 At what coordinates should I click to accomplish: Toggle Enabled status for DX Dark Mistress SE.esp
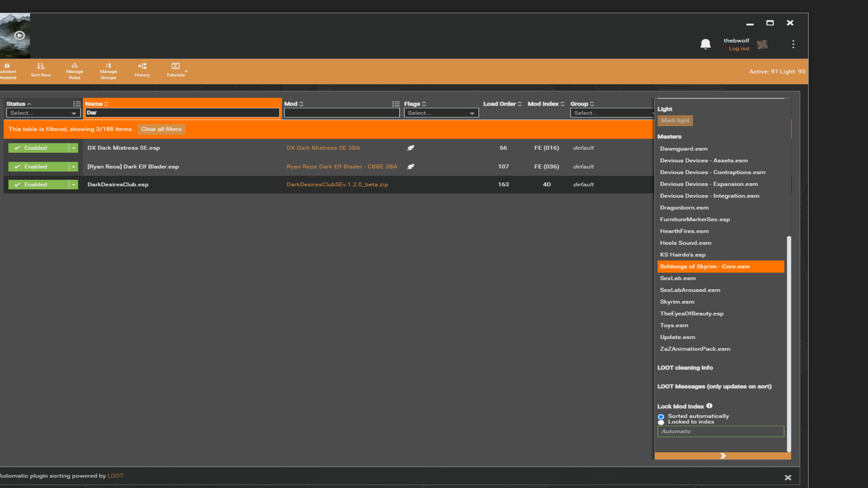point(38,148)
